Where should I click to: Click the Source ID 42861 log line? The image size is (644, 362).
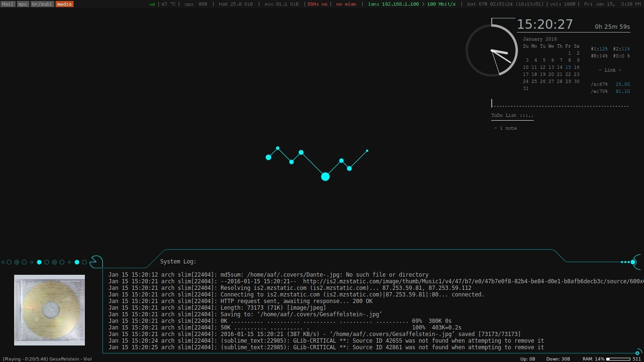326,347
